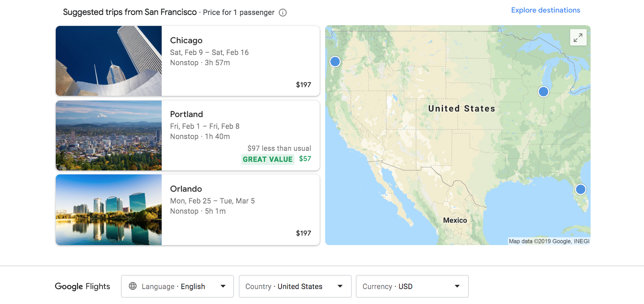
Task: Click the Portland map marker
Action: [335, 61]
